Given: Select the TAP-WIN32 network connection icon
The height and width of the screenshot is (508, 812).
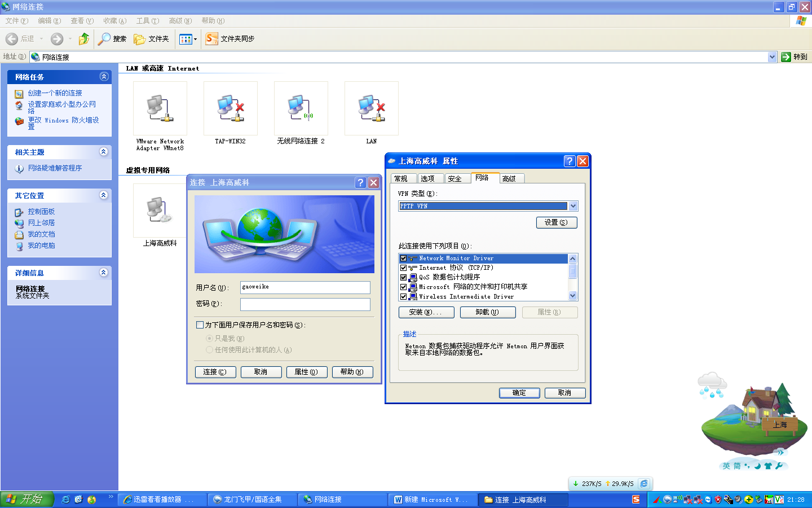Looking at the screenshot, I should [230, 108].
